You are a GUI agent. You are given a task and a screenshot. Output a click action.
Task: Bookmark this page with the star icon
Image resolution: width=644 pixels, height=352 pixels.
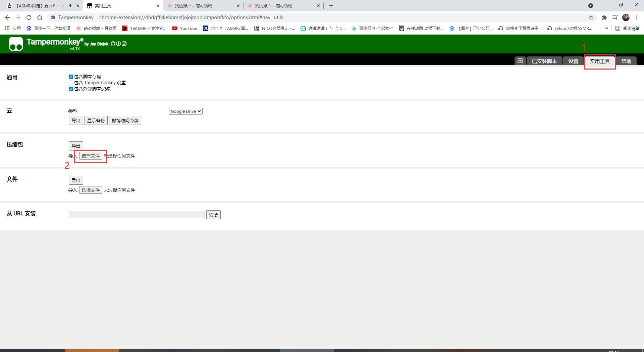click(591, 17)
